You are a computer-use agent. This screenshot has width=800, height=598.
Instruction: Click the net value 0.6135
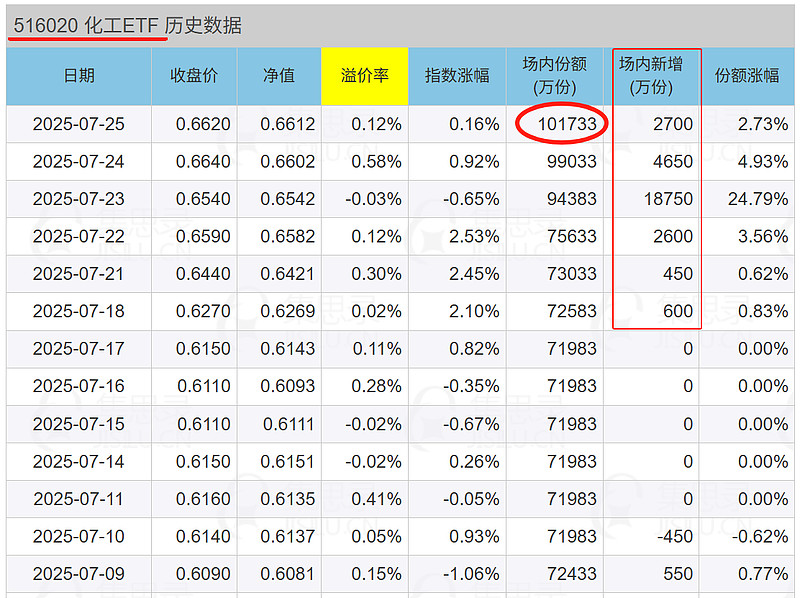coord(288,499)
